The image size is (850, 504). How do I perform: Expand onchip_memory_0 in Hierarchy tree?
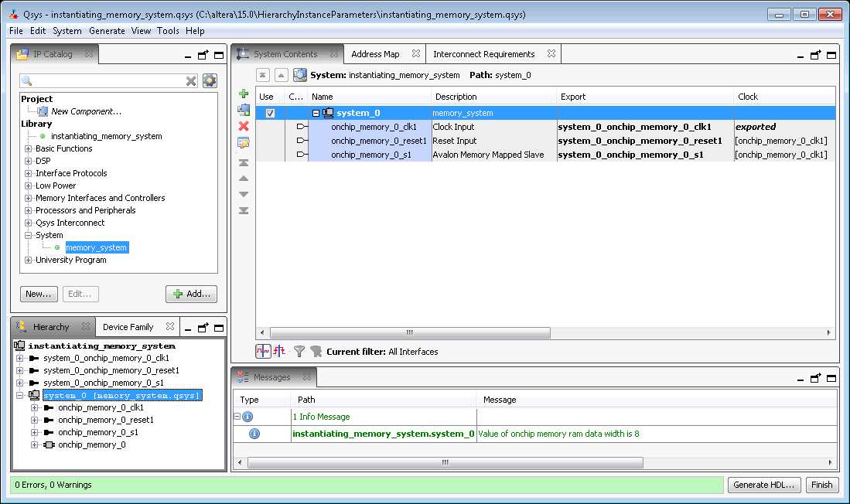35,444
